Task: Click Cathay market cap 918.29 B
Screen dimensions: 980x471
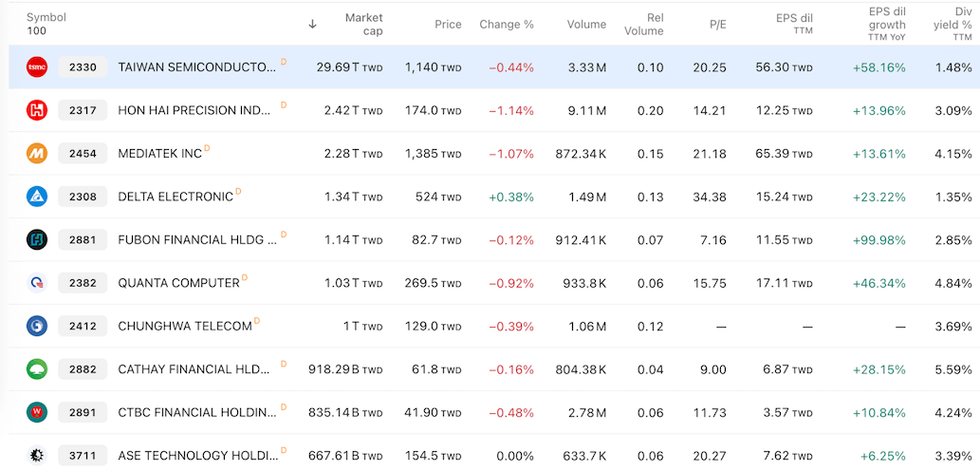Action: click(x=345, y=369)
